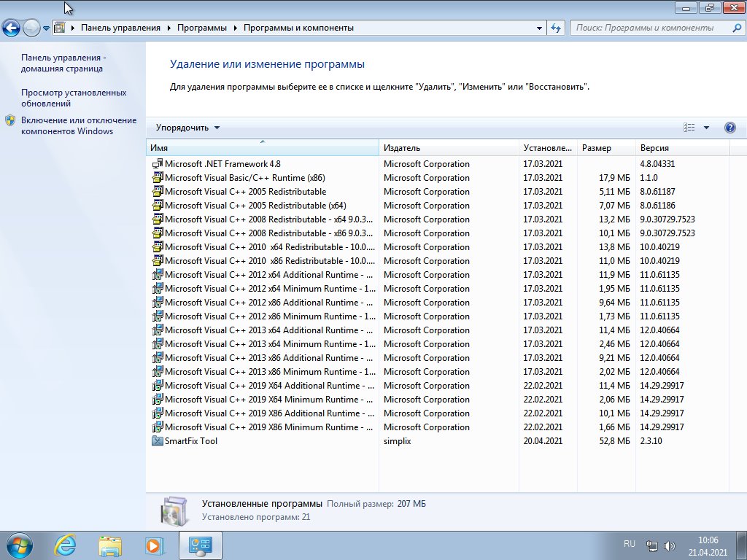
Task: Open Просмотр установленных обновлений link
Action: [74, 98]
